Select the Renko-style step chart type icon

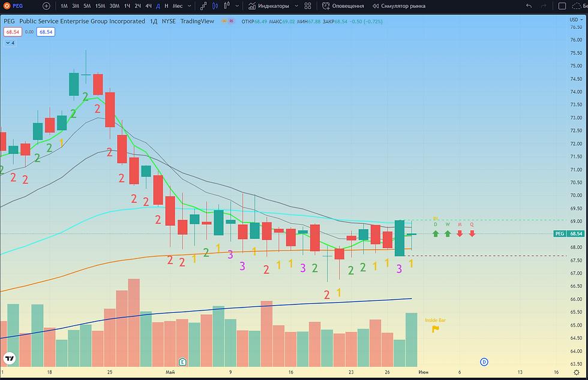pos(203,6)
